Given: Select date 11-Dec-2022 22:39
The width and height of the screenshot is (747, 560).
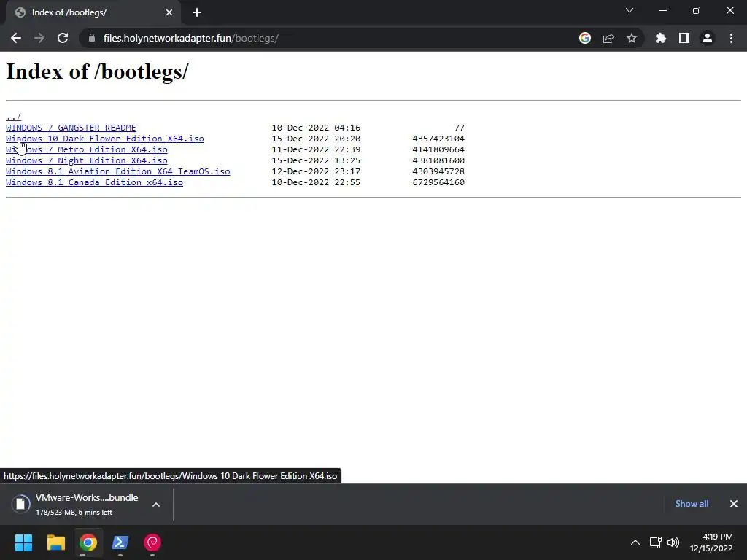Looking at the screenshot, I should pyautogui.click(x=316, y=149).
